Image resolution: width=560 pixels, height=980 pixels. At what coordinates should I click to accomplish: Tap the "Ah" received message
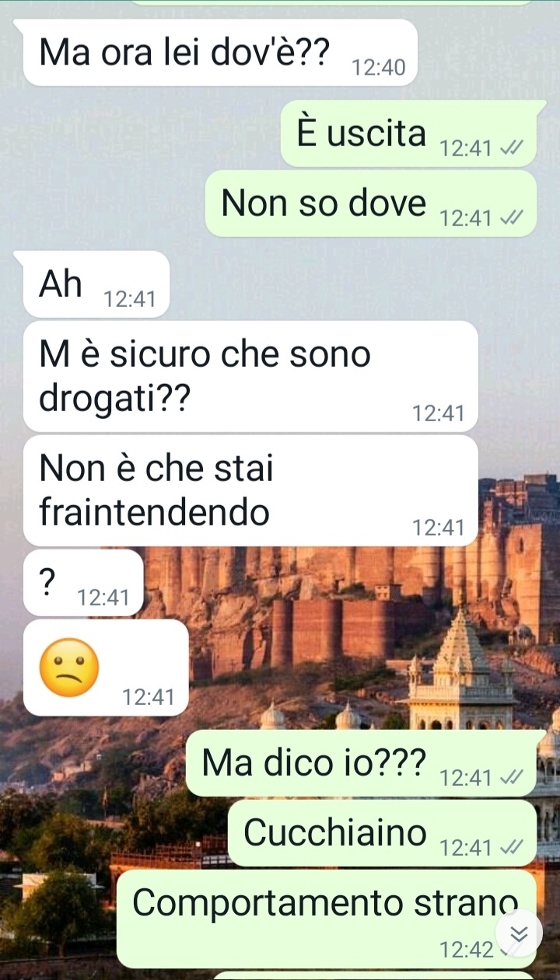[96, 284]
